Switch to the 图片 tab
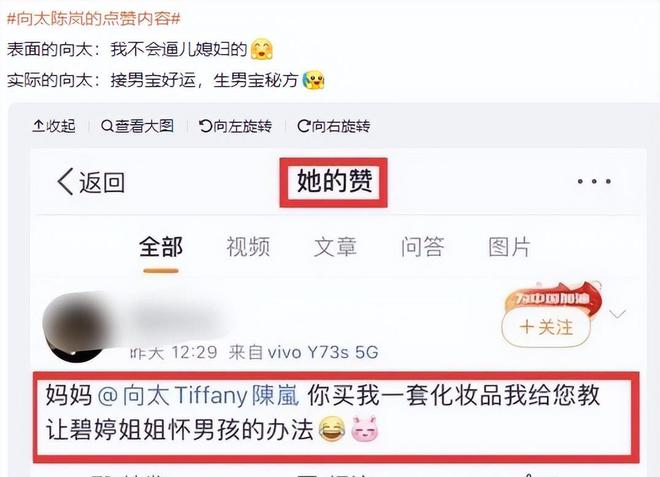This screenshot has width=660, height=477. (x=509, y=247)
